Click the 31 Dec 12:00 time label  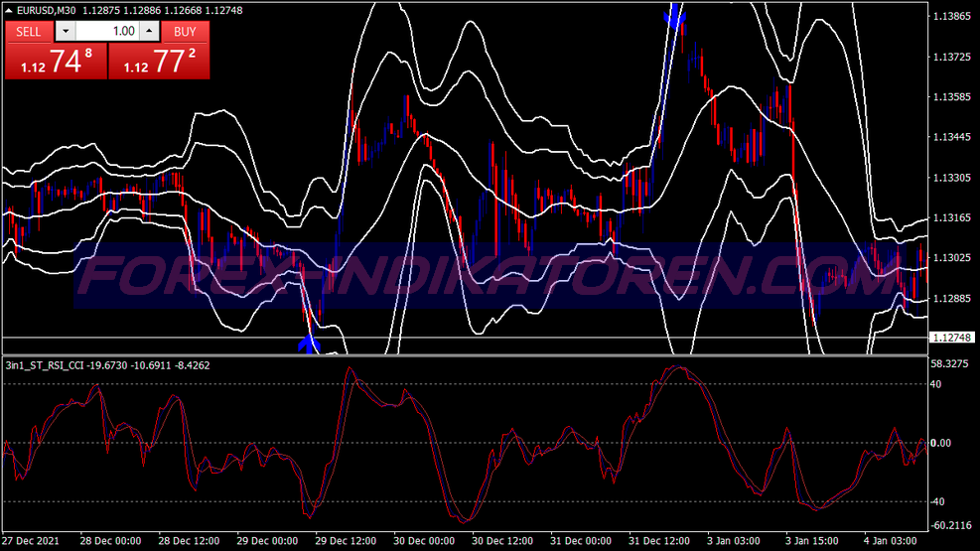click(x=659, y=540)
